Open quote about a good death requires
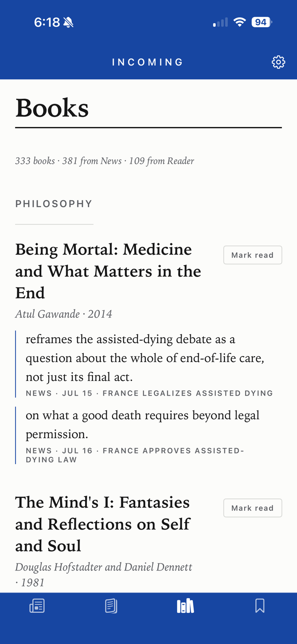This screenshot has height=644, width=297. click(143, 425)
